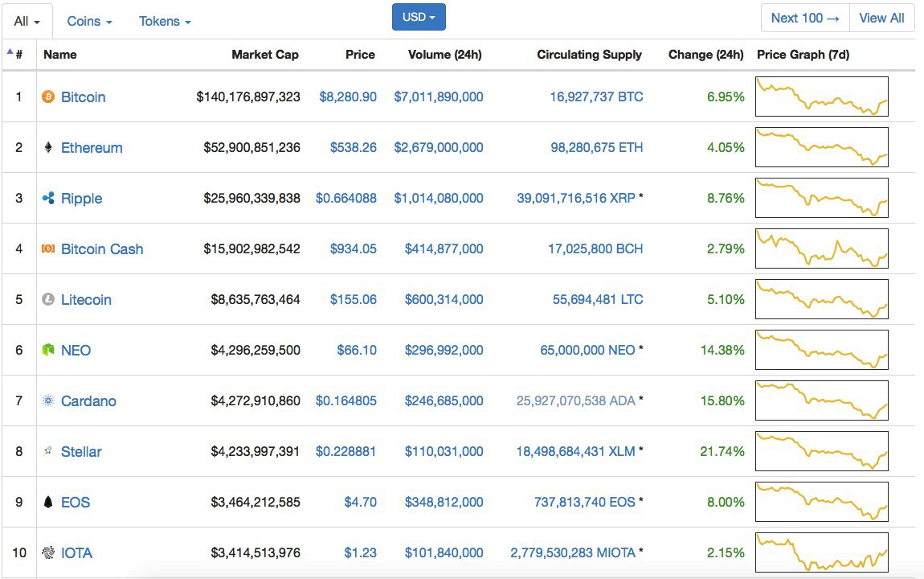Click the gray Litecoin logo icon
The width and height of the screenshot is (924, 579).
pos(48,300)
